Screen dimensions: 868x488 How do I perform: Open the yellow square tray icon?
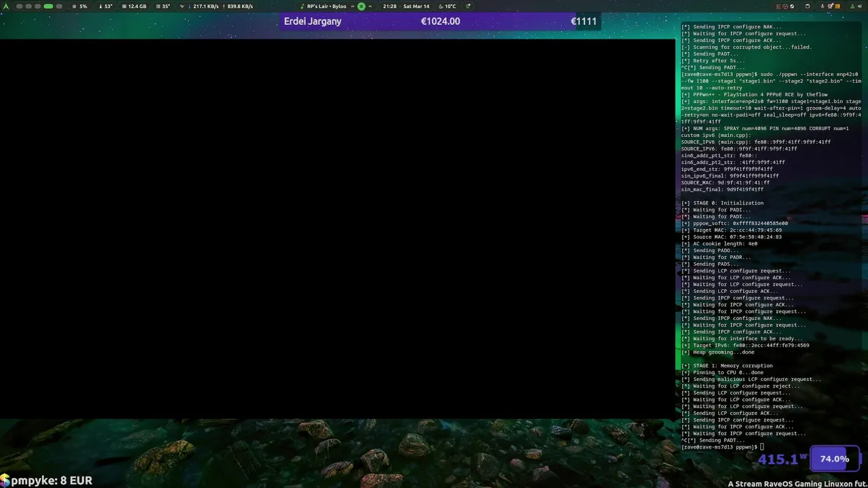coord(837,6)
